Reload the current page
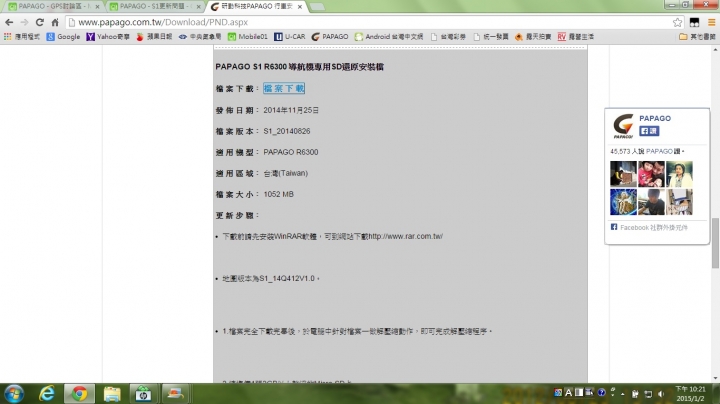Screen dimensions: 720x404 [x=39, y=22]
